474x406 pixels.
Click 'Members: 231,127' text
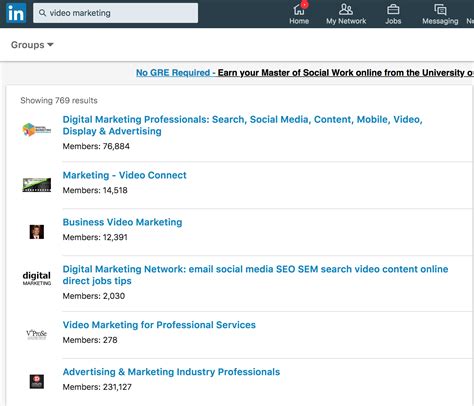[x=97, y=387]
